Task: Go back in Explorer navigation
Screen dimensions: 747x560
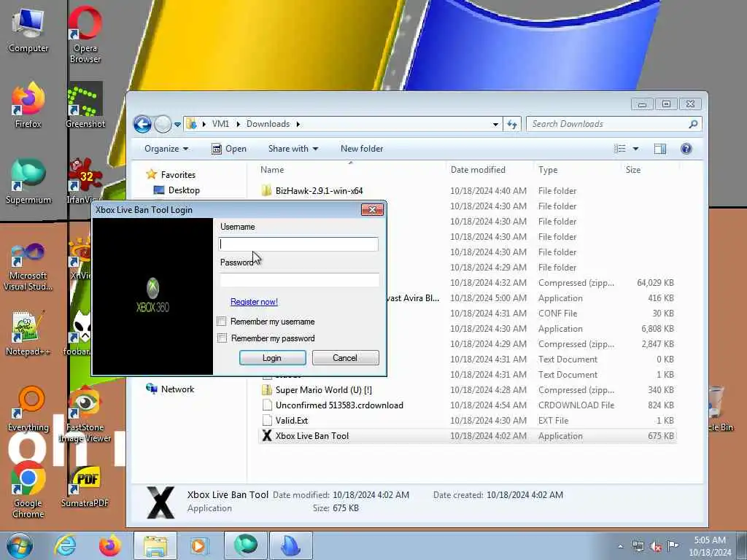Action: coord(142,124)
